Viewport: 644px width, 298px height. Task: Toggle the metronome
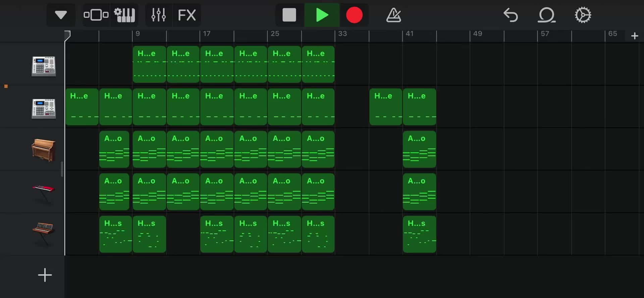(x=393, y=15)
